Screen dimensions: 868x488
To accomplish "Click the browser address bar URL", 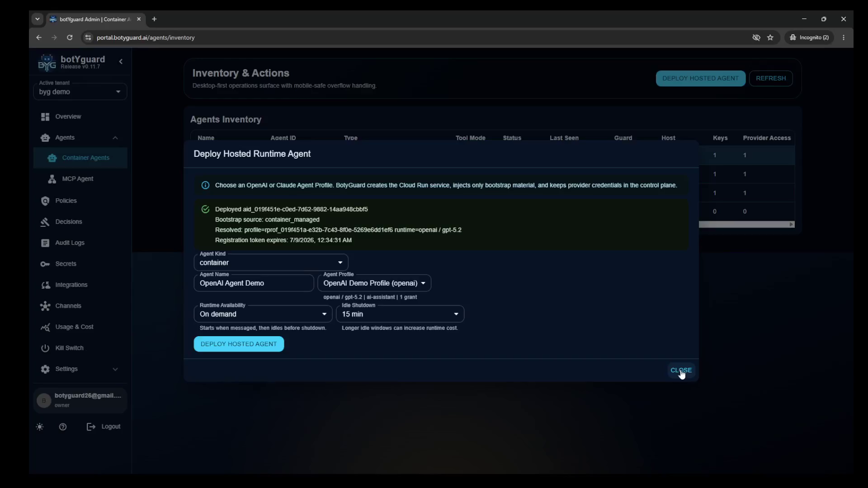I will (x=146, y=38).
